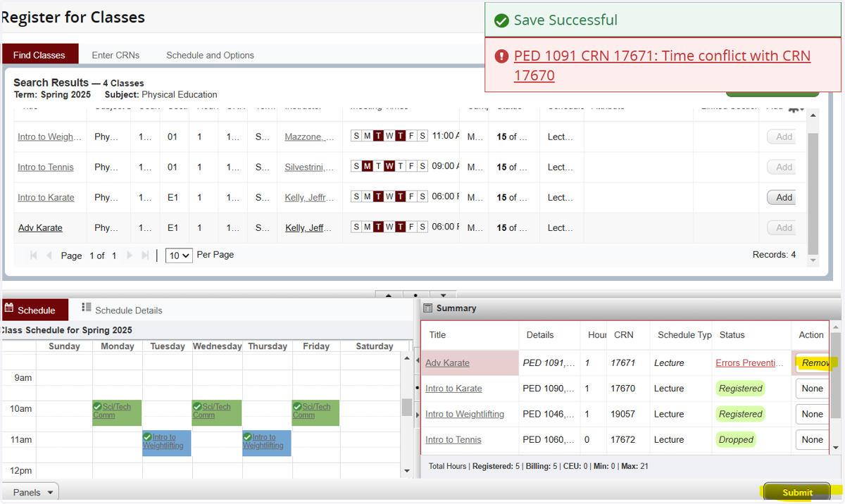Click the search results scroll down arrow
This screenshot has width=845, height=504.
[x=813, y=260]
